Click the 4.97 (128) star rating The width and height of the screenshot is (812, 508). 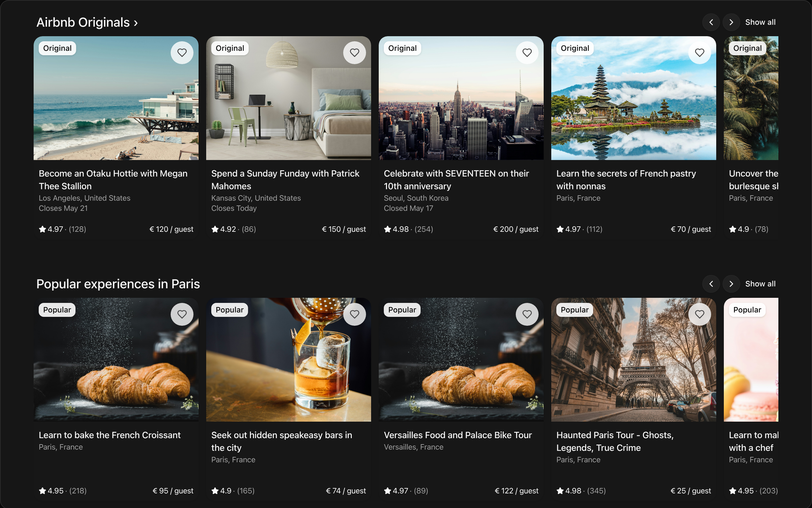click(x=62, y=229)
